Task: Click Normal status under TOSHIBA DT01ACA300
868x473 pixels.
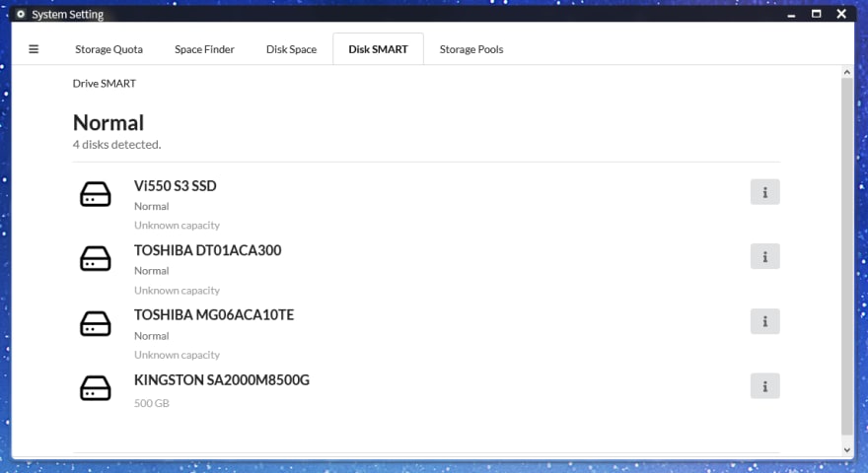Action: click(152, 271)
